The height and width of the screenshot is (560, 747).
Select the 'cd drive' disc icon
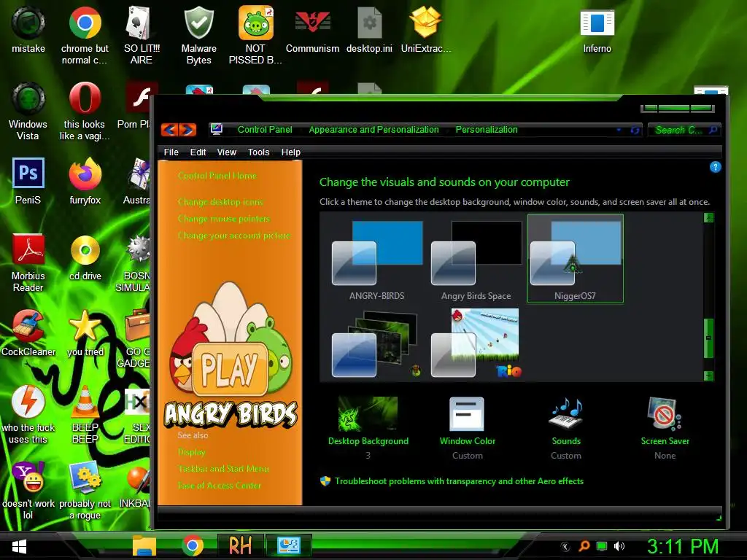[85, 250]
